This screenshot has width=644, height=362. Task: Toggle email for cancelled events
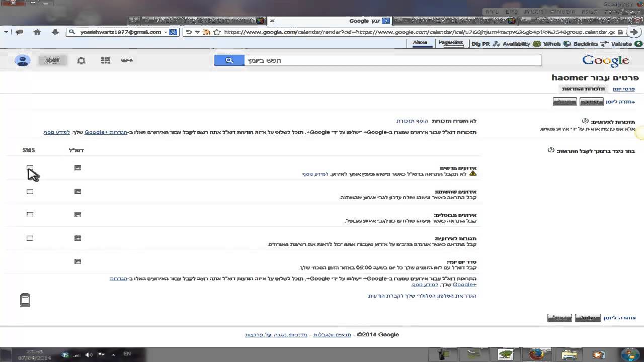click(77, 215)
